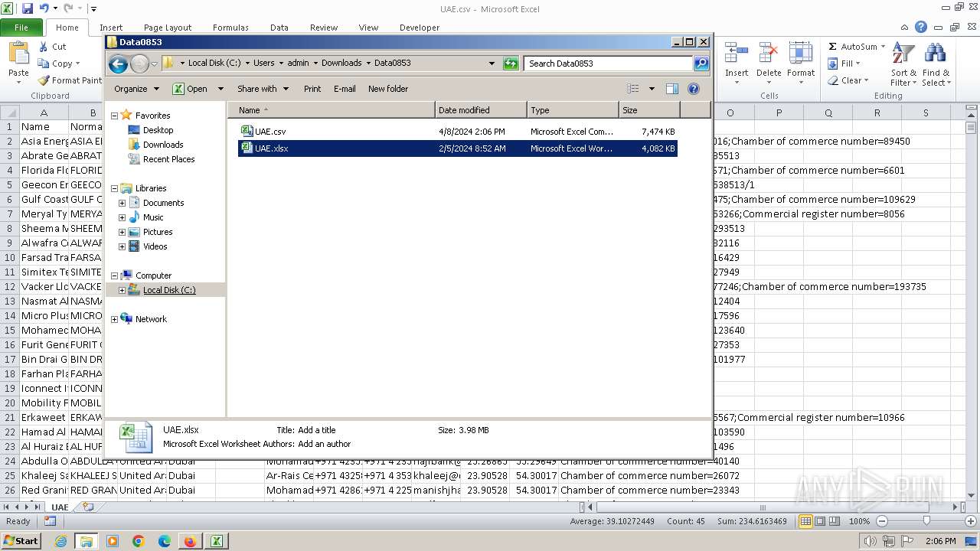
Task: Expand Local Disk (C:) node
Action: pos(122,290)
